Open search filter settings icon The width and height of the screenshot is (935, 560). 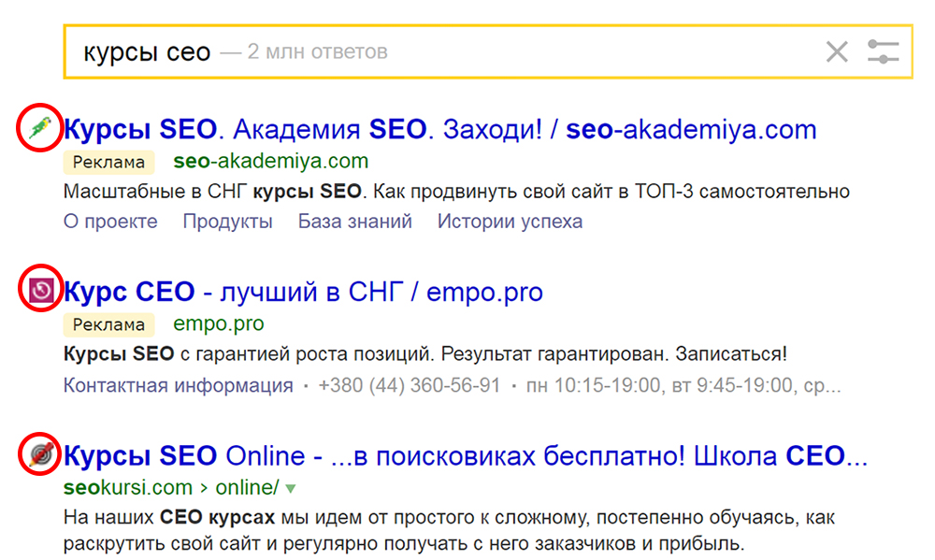pyautogui.click(x=883, y=51)
